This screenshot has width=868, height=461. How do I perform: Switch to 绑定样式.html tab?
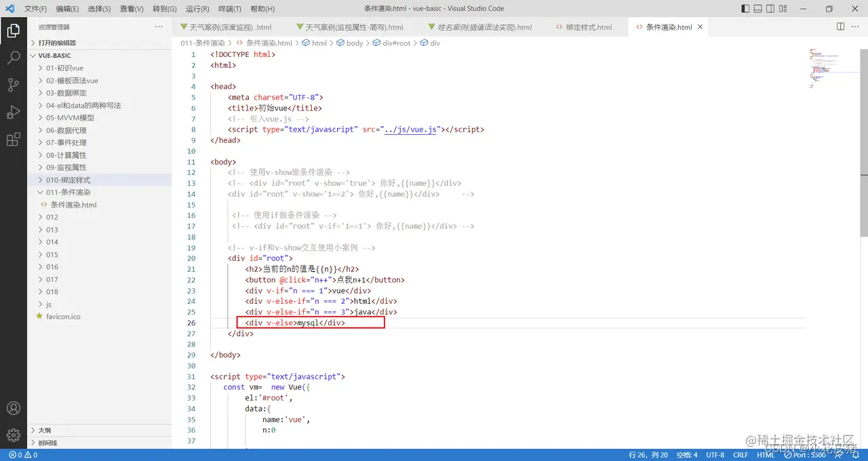(589, 27)
